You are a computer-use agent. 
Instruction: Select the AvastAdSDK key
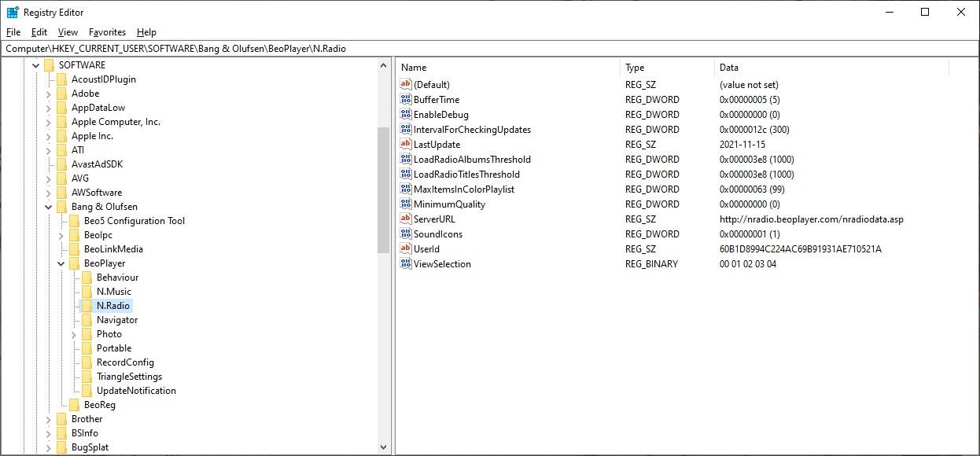[97, 164]
